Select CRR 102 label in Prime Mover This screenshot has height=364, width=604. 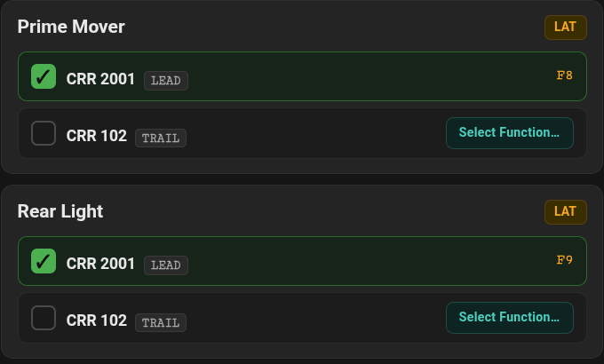tap(96, 136)
